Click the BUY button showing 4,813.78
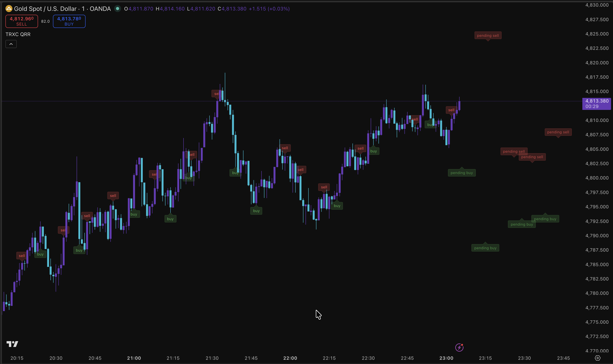The image size is (613, 364). coord(69,21)
